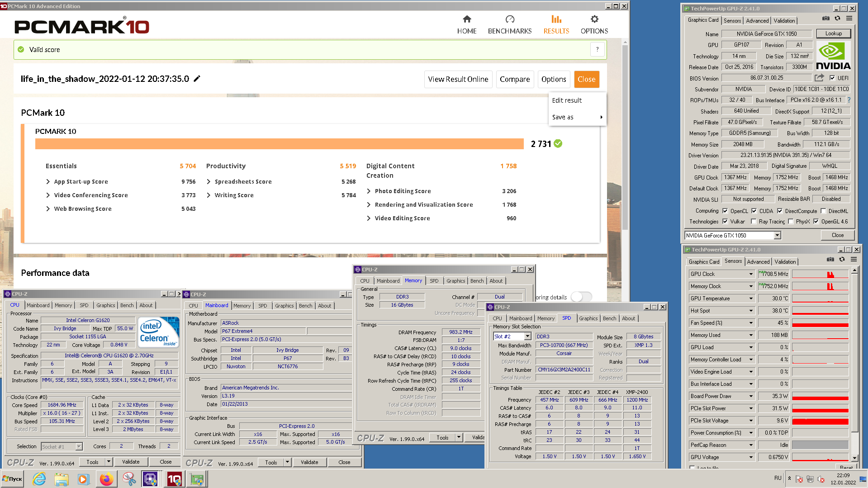This screenshot has width=868, height=488.
Task: Click the question mark help icon in Valid score bar
Action: 597,49
